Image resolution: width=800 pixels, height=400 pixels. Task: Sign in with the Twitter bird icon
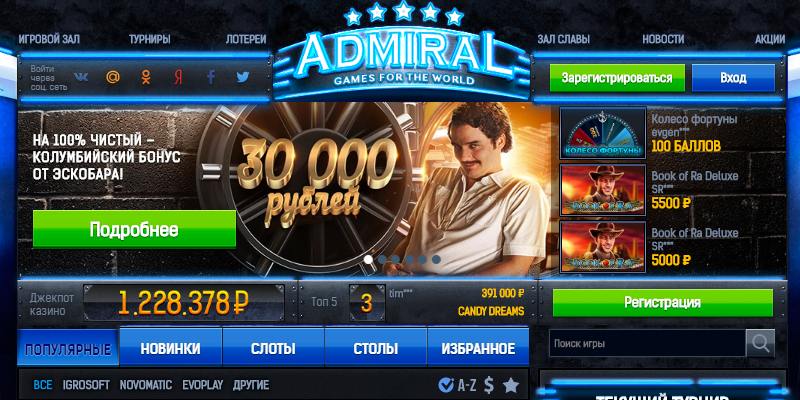click(243, 77)
